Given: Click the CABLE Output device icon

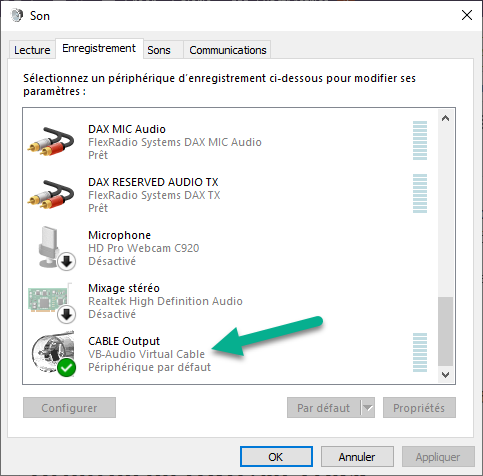Looking at the screenshot, I should 53,352.
